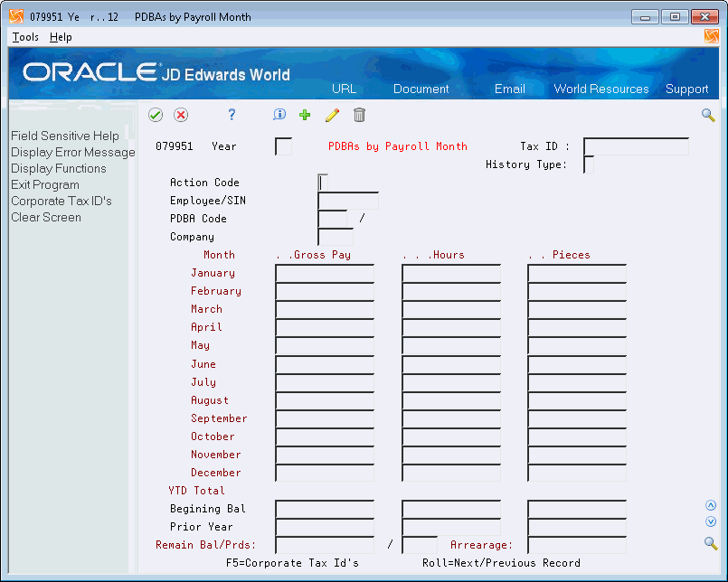The image size is (728, 582).
Task: Minimize the PDBAs by Payroll Month window
Action: pyautogui.click(x=645, y=17)
